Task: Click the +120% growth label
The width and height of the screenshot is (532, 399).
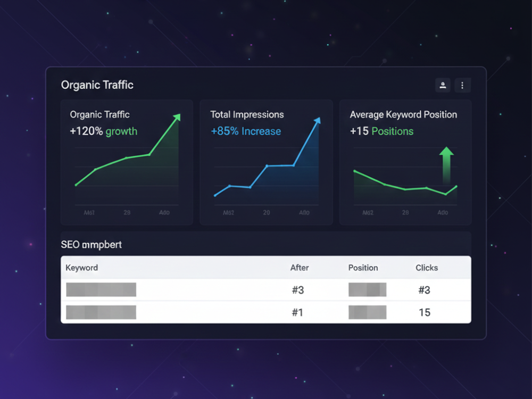Action: (104, 131)
